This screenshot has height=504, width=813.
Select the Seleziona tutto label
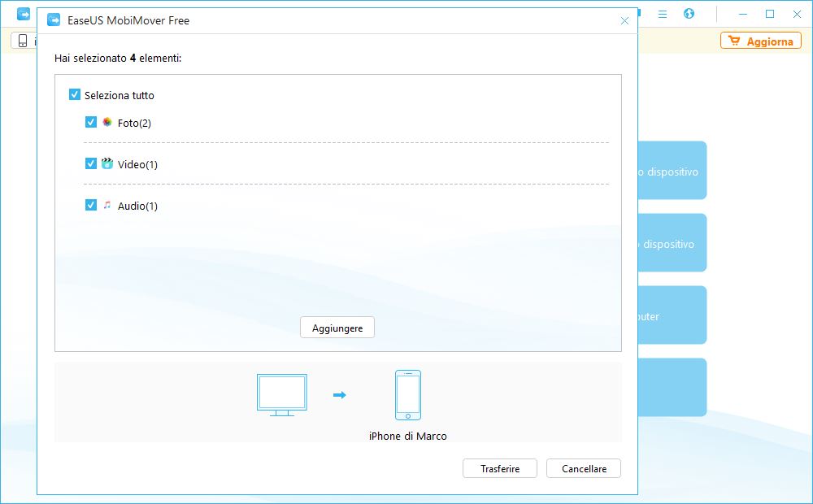(120, 95)
